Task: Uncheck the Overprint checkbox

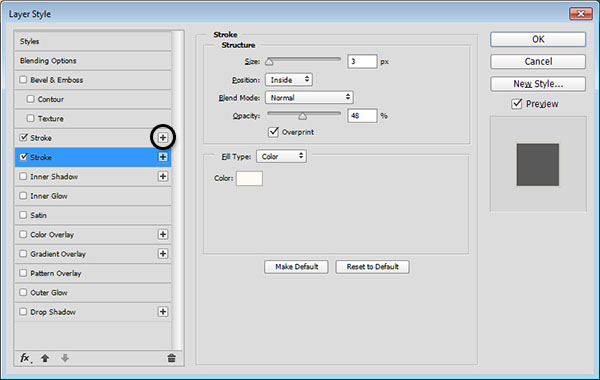Action: point(273,132)
